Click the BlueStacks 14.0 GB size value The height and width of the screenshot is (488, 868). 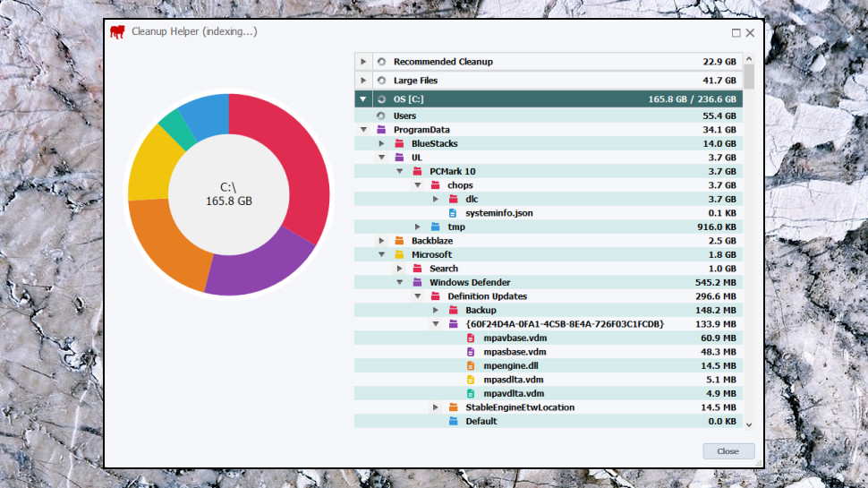719,143
